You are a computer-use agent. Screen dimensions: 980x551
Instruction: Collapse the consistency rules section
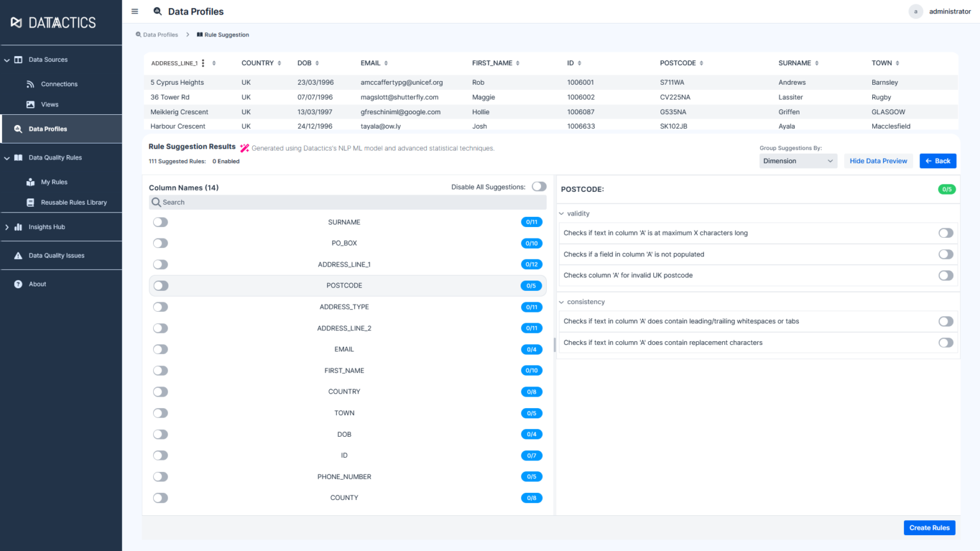561,301
